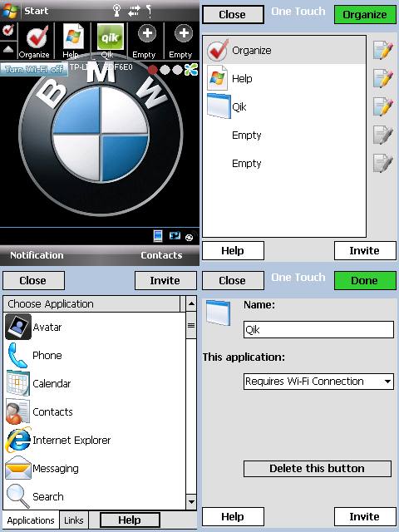
Task: Tap the device tray icon in bottom bar
Action: pyautogui.click(x=158, y=236)
